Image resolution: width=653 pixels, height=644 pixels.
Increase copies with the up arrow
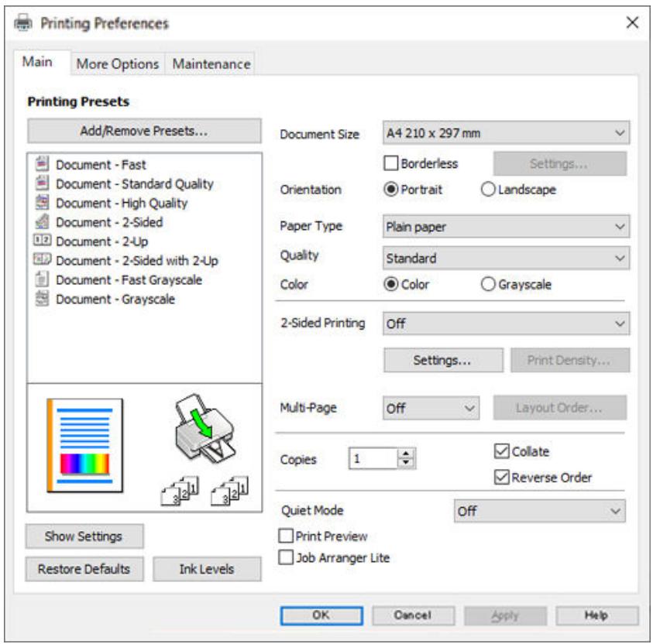(406, 454)
